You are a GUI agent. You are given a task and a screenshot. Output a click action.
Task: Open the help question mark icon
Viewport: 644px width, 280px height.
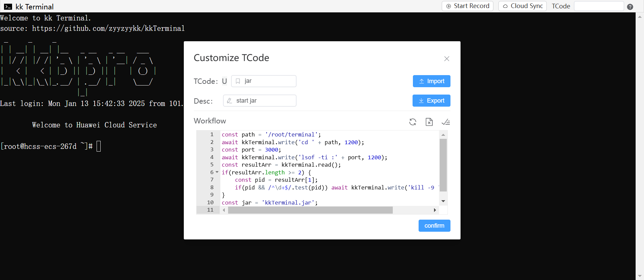coord(630,7)
